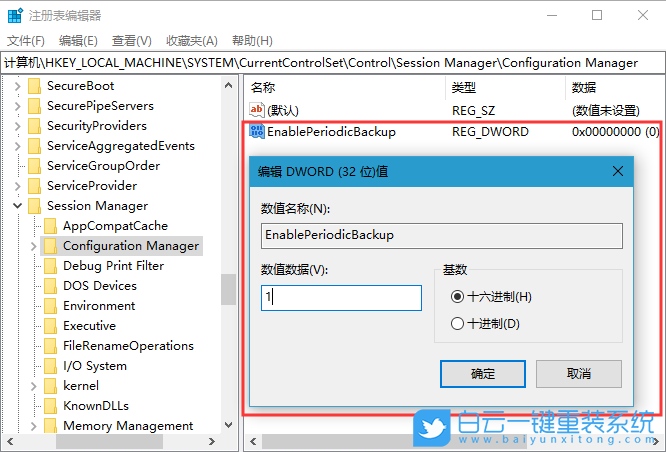
Task: Click the I/O System folder icon
Action: [51, 365]
